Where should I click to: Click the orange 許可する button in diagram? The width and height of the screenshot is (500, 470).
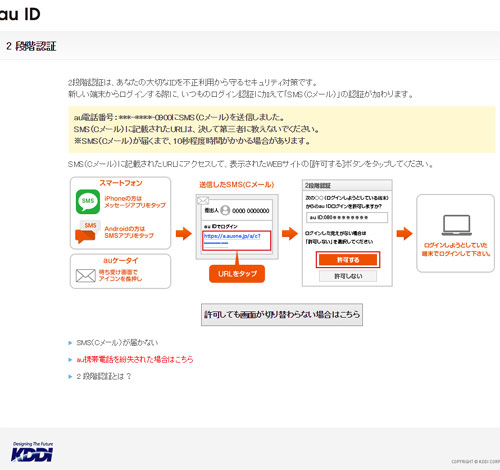coord(348,260)
